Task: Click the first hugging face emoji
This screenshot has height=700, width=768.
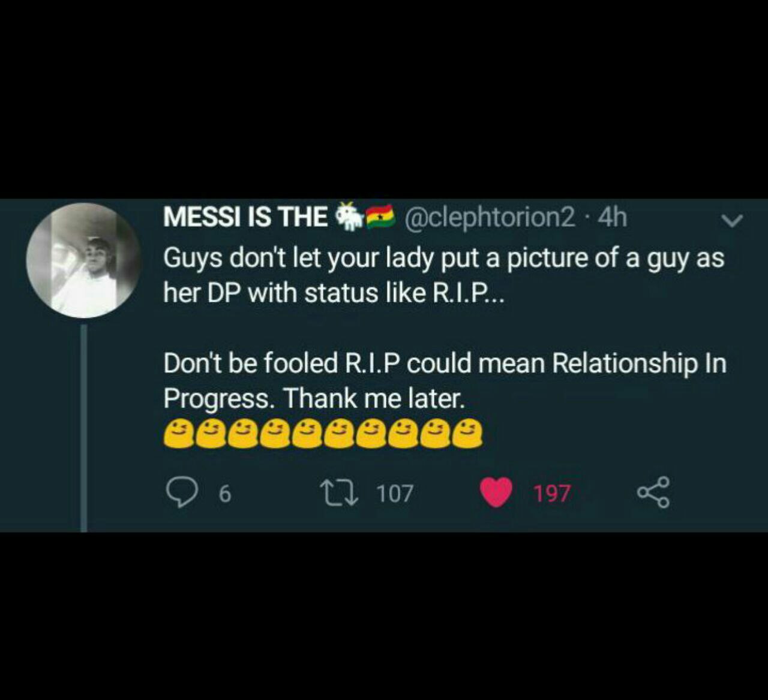Action: pyautogui.click(x=179, y=434)
